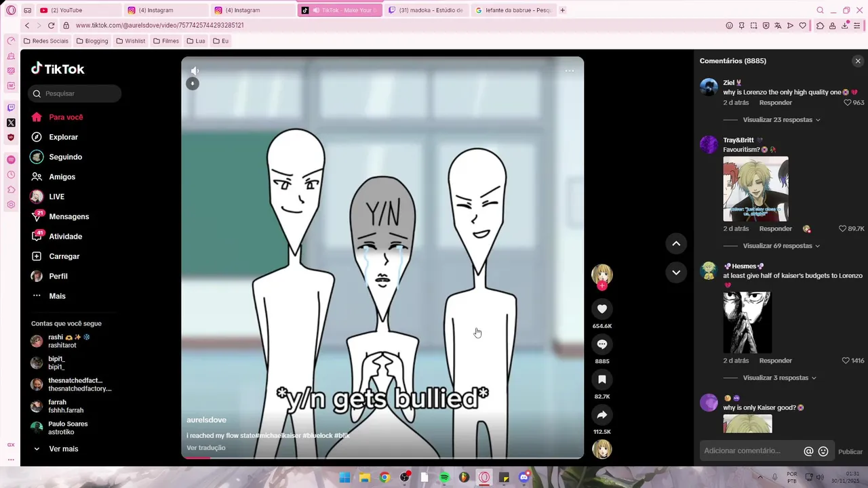Close the comments panel
868x488 pixels.
(858, 61)
